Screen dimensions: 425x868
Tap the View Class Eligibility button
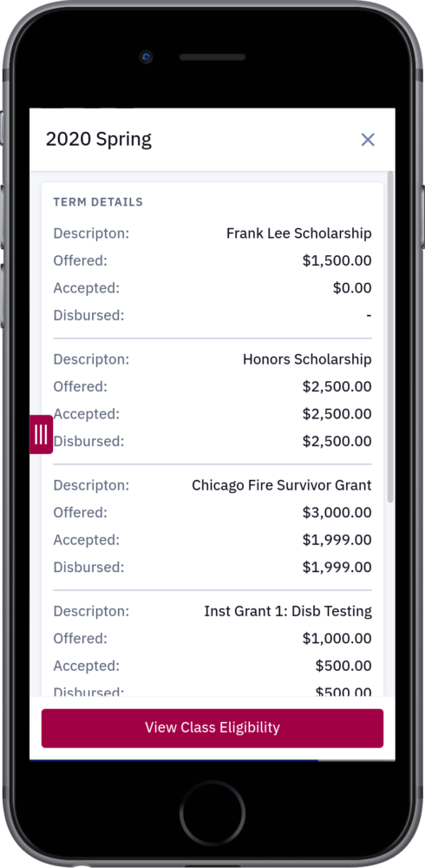click(x=212, y=728)
